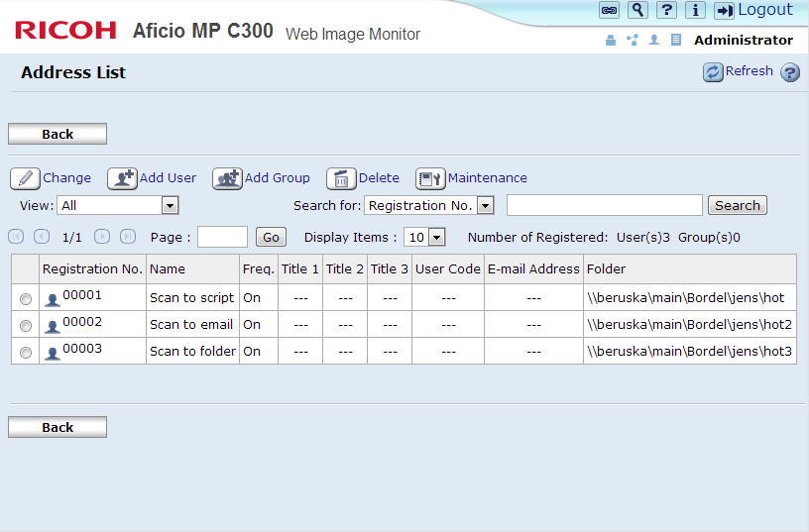This screenshot has width=809, height=532.
Task: Click the Refresh arrows icon
Action: (713, 71)
